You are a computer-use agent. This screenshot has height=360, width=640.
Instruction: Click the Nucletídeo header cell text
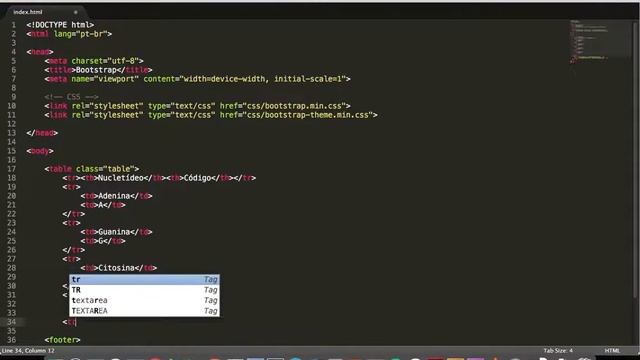pos(121,178)
